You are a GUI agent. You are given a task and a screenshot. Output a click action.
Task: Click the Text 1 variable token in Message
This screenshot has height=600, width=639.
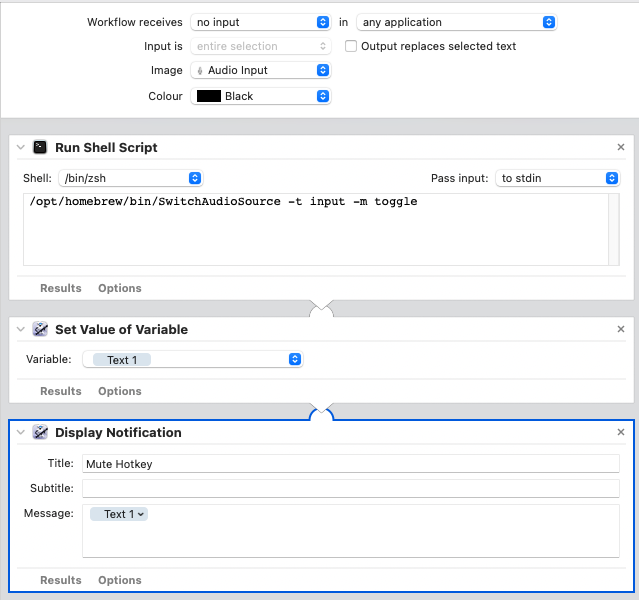[x=118, y=514]
